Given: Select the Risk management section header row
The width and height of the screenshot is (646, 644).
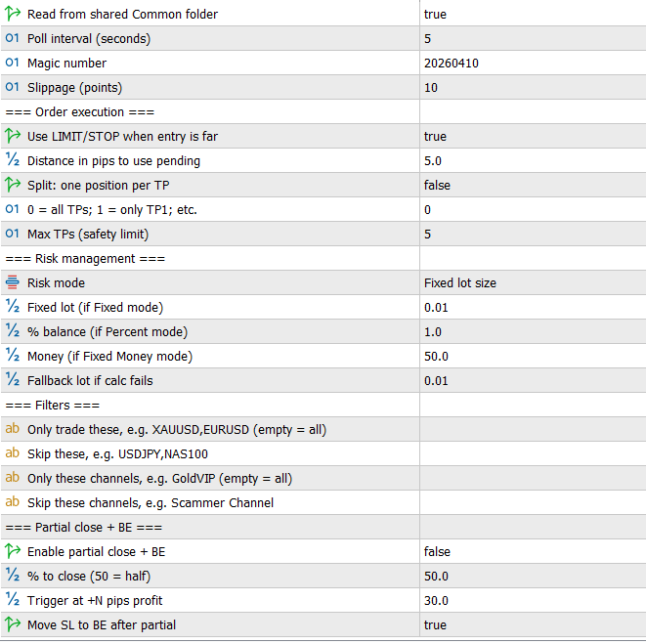Looking at the screenshot, I should pyautogui.click(x=85, y=259).
